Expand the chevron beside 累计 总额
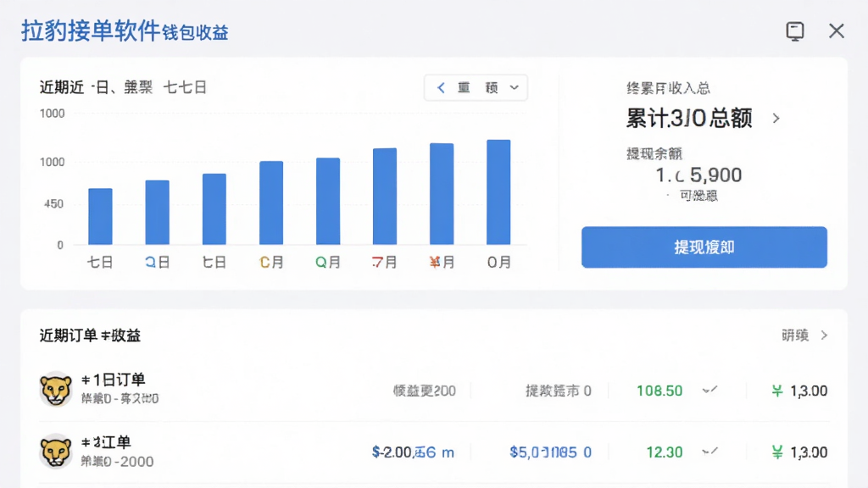Image resolution: width=868 pixels, height=488 pixels. (x=776, y=119)
